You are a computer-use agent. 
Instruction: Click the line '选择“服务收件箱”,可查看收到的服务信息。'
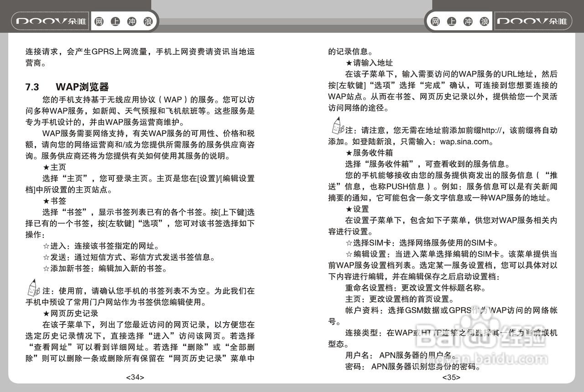428,164
